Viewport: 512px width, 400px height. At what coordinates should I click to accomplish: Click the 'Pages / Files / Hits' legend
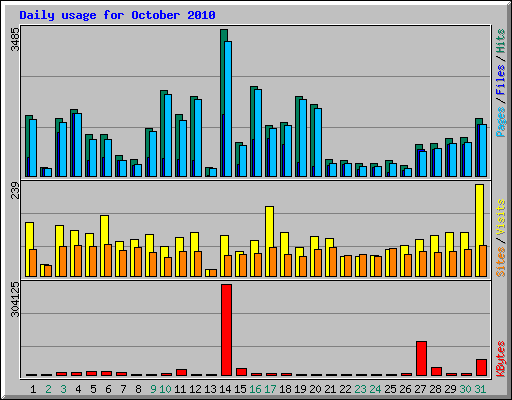tap(501, 83)
